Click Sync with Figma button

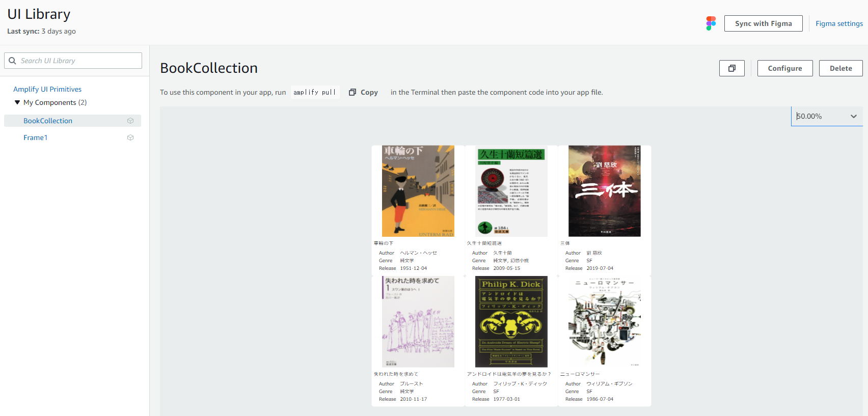click(764, 23)
